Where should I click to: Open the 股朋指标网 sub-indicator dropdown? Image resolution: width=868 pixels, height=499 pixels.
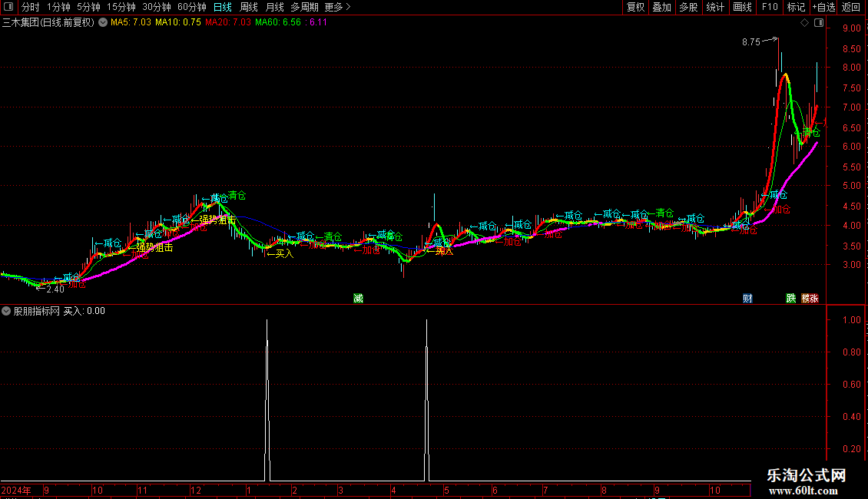pyautogui.click(x=6, y=311)
